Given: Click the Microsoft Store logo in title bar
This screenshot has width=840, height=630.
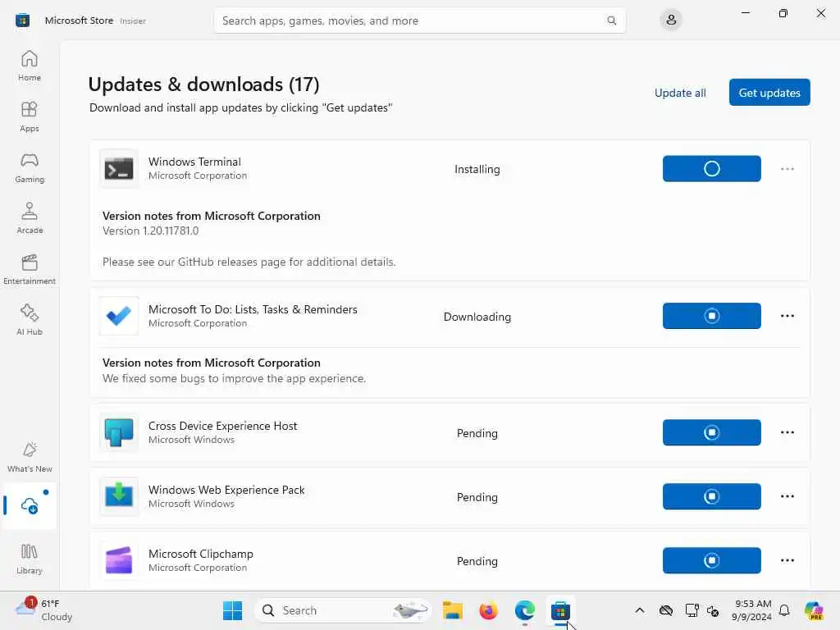Looking at the screenshot, I should point(22,21).
